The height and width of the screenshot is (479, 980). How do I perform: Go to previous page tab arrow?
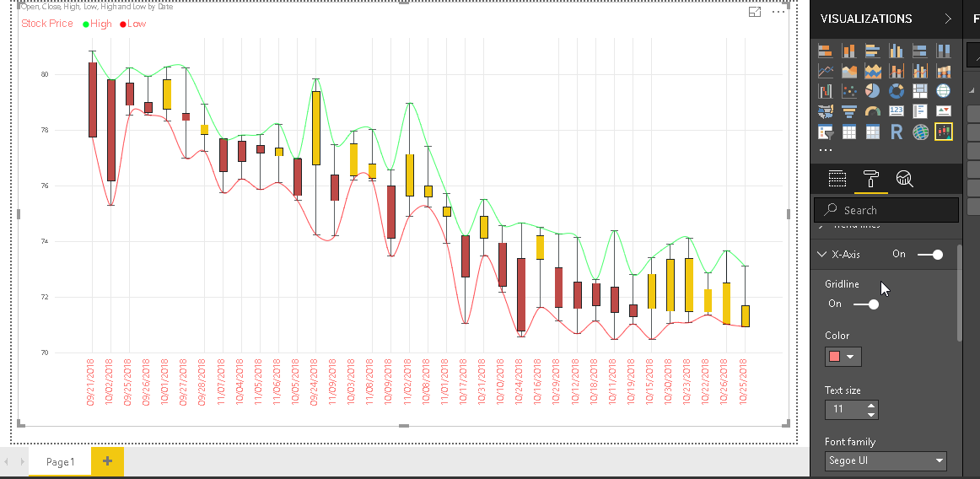coord(6,461)
